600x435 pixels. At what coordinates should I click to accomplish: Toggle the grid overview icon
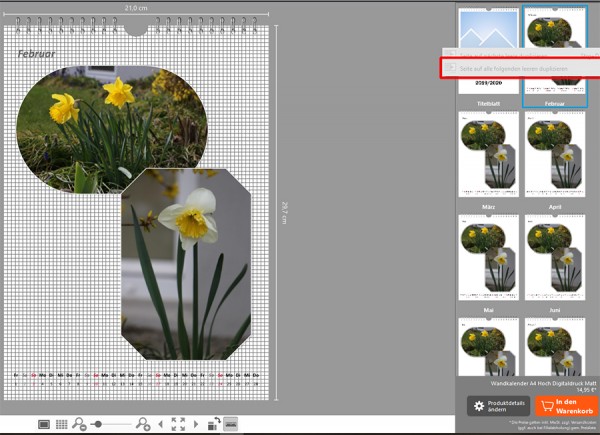pos(62,424)
